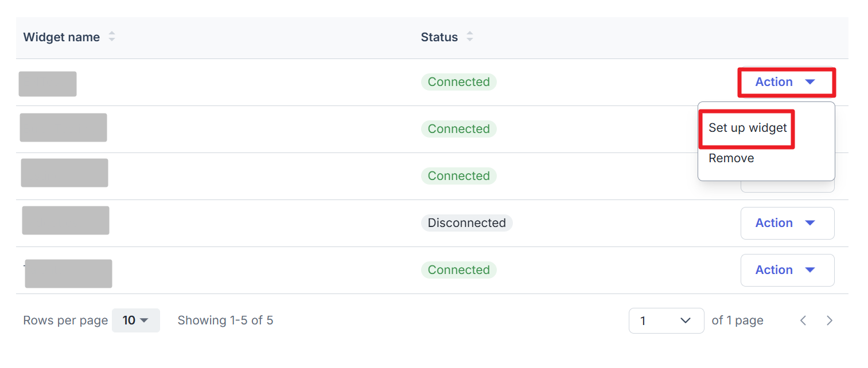Choose Remove from the action menu
Image resolution: width=868 pixels, height=368 pixels.
[731, 158]
